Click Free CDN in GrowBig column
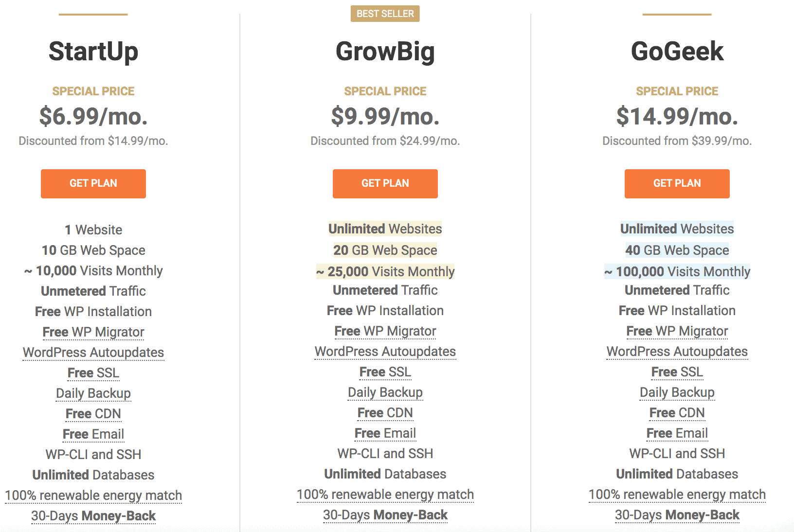The height and width of the screenshot is (532, 794). pos(385,413)
